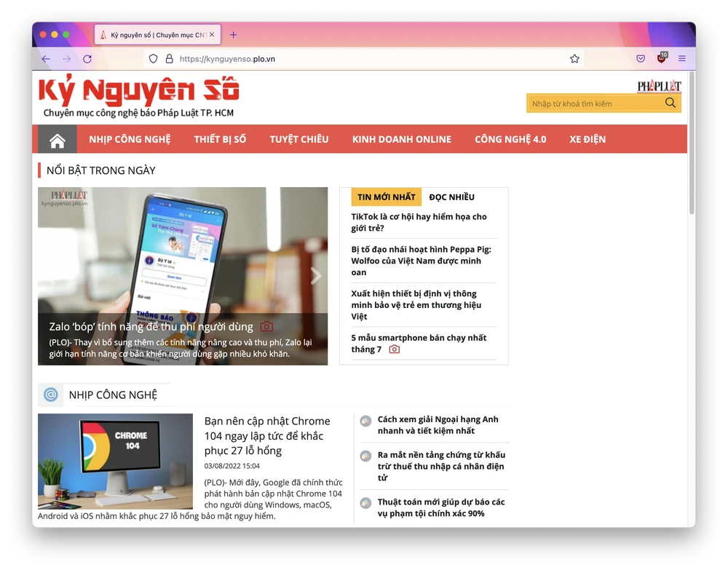Viewport: 728px width, 570px height.
Task: Advance the carousel with the right arrow
Action: tap(316, 276)
